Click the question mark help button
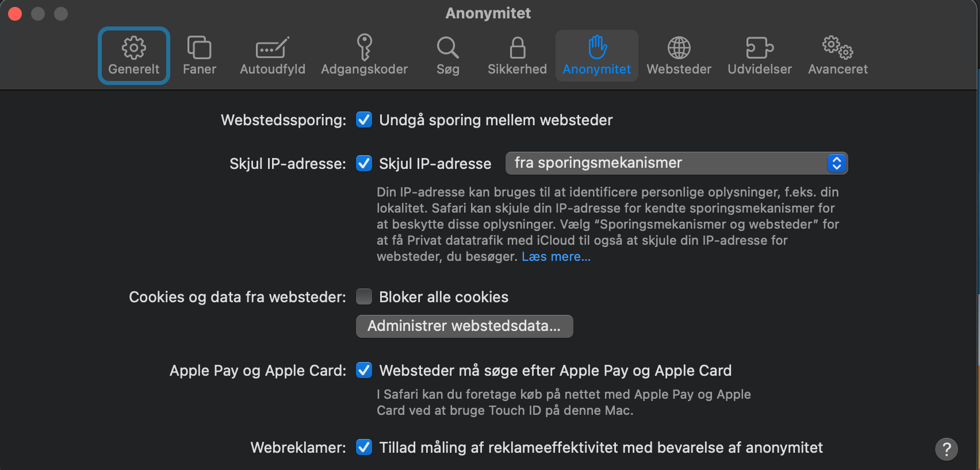Viewport: 980px width, 470px height. (946, 449)
